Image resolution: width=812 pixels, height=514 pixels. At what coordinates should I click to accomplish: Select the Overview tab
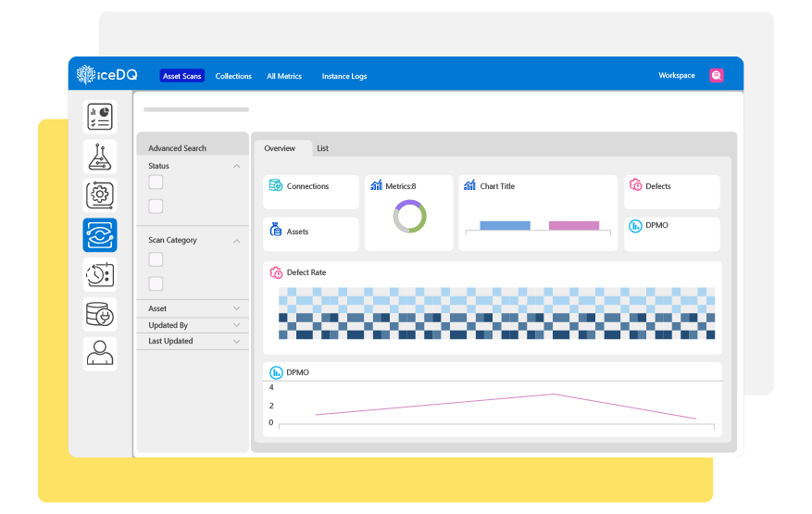coord(282,148)
